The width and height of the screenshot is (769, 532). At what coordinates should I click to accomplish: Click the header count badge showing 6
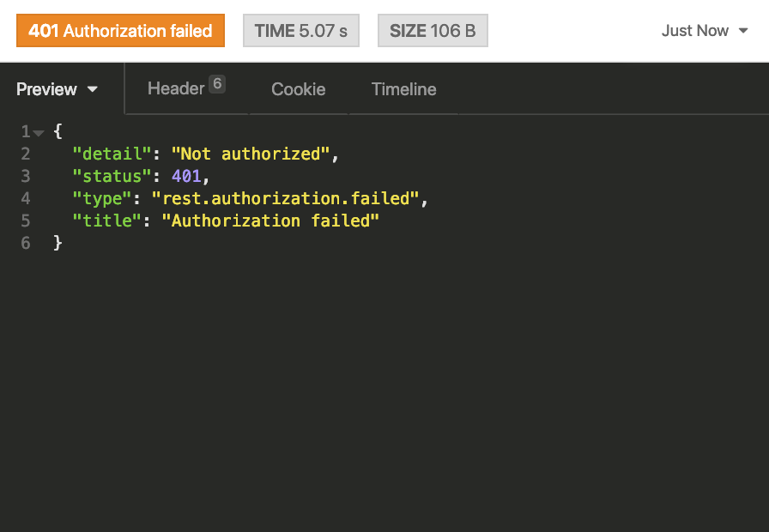click(217, 84)
